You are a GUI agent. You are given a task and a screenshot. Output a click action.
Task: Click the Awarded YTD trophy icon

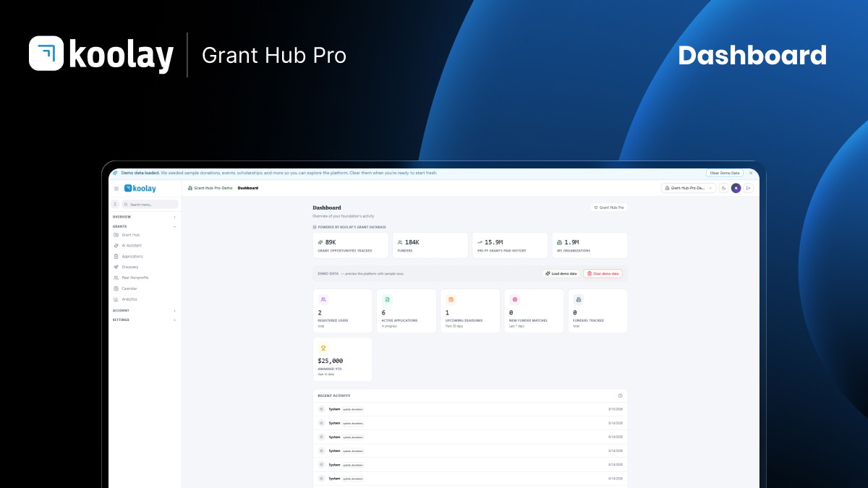pyautogui.click(x=323, y=348)
